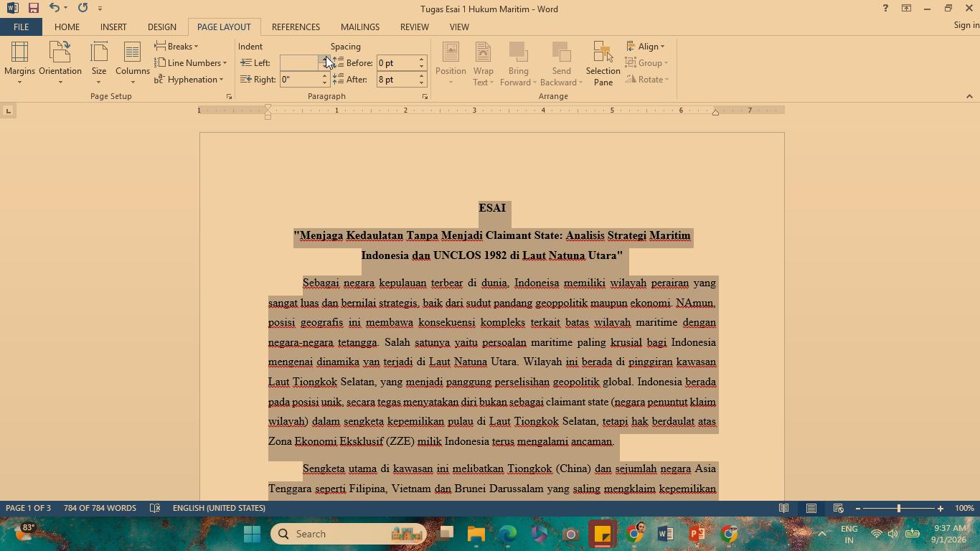Screen dimensions: 980x551
Task: Open the FILE menu
Action: tap(21, 27)
